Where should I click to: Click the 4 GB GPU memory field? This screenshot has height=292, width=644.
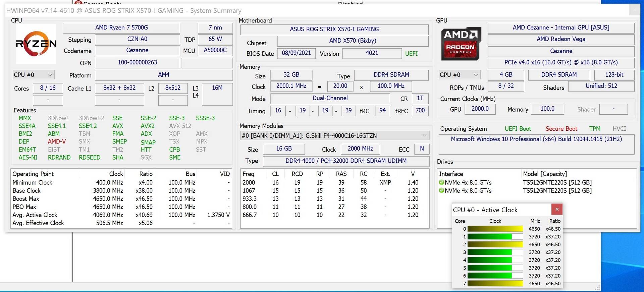pyautogui.click(x=506, y=75)
